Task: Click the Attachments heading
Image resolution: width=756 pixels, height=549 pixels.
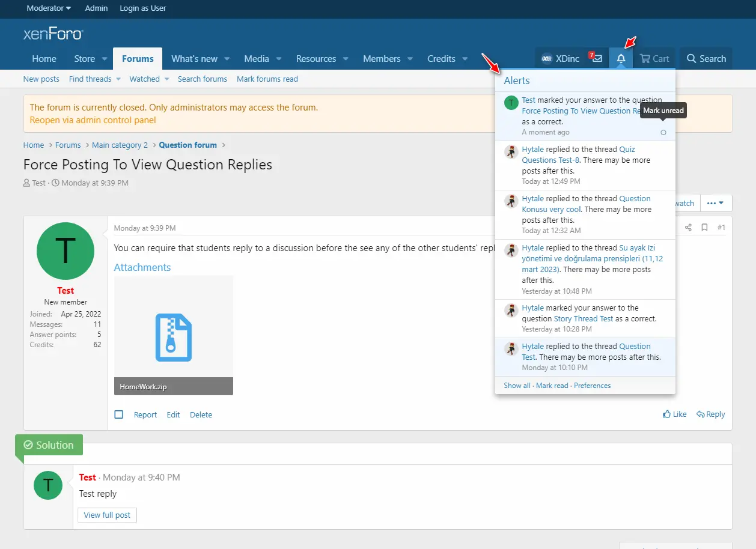Action: pyautogui.click(x=142, y=267)
